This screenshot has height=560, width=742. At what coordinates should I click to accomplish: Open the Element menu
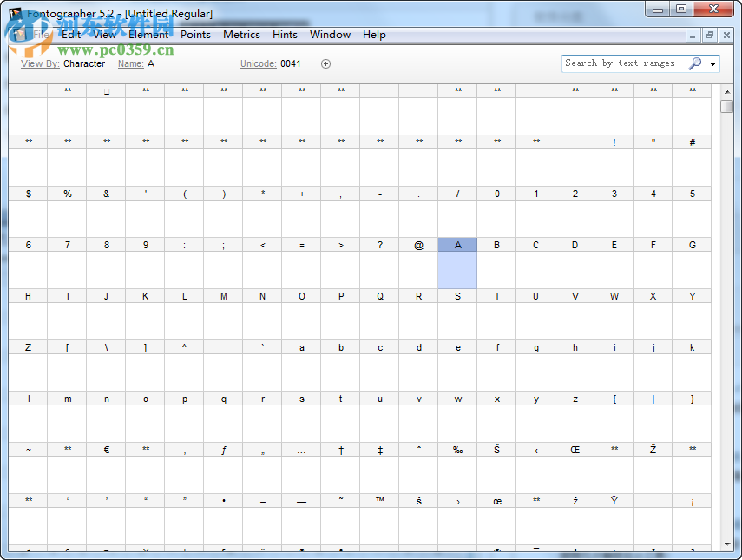[148, 35]
